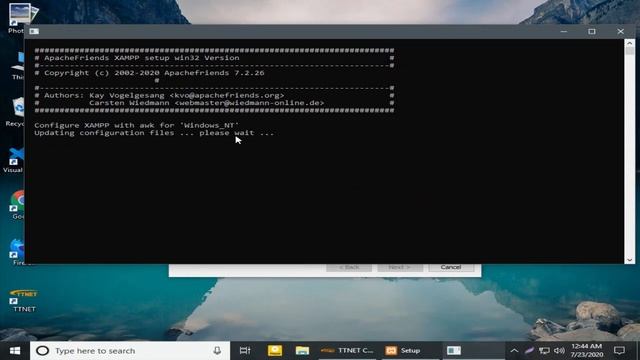Click the taskbar search box
Viewport: 640px width, 360px height.
click(130, 351)
